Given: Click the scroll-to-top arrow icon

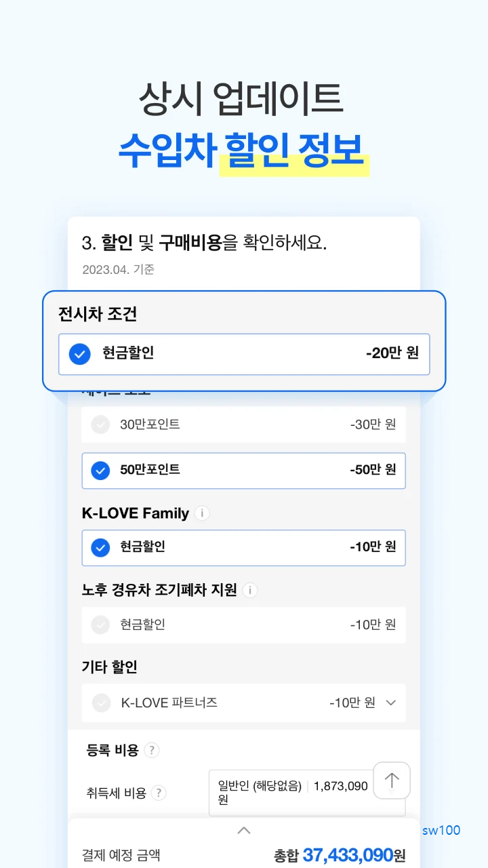Looking at the screenshot, I should click(391, 781).
